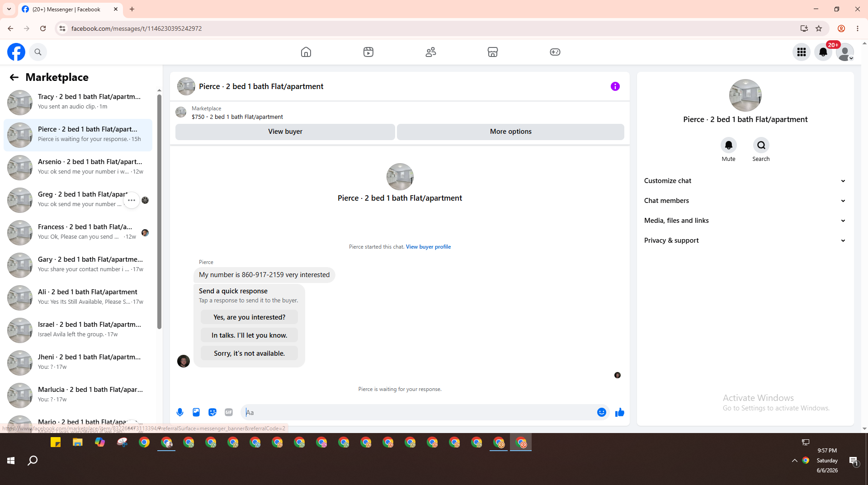
Task: Select Pierce's conversation in the chat list
Action: 78,135
